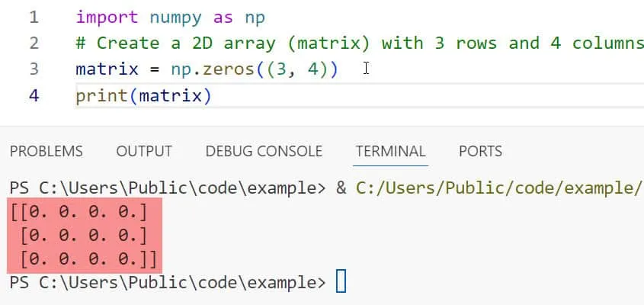Focus the terminal prompt cursor box

tap(341, 282)
